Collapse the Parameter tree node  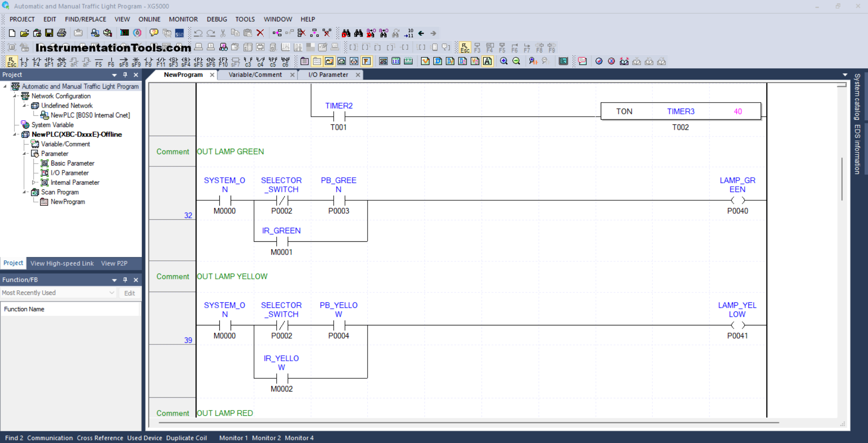[24, 154]
